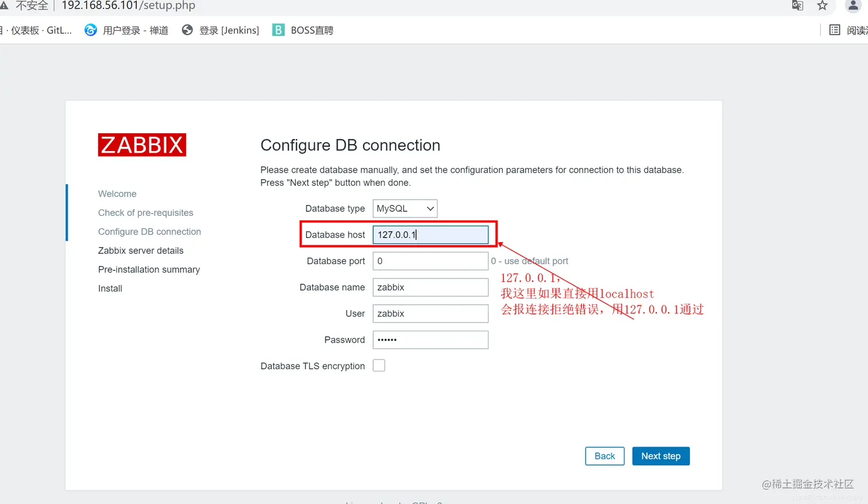Select Check of pre-requisites step
The image size is (868, 504).
point(146,213)
